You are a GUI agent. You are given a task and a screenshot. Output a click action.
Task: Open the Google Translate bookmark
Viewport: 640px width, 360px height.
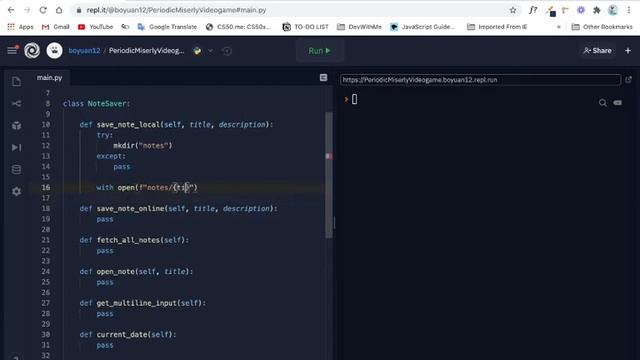(x=167, y=27)
